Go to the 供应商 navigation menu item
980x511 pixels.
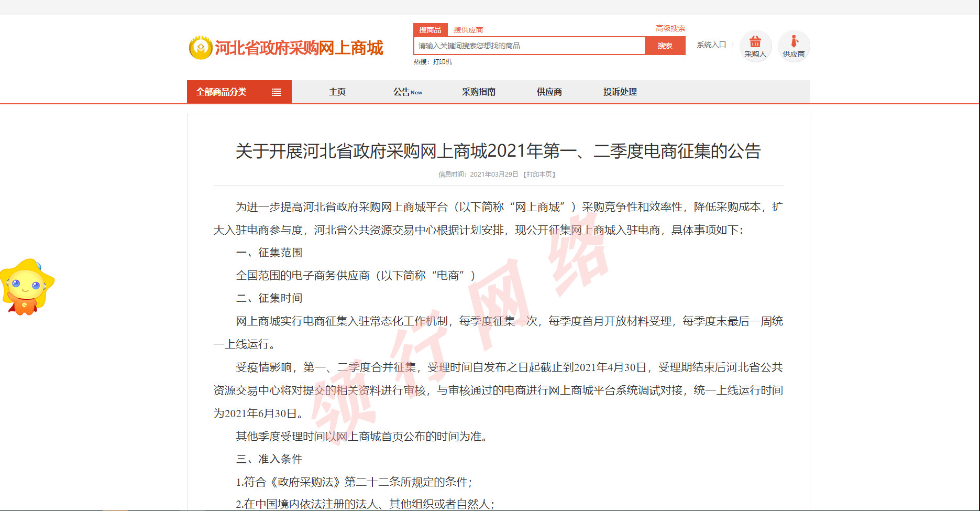coord(549,92)
